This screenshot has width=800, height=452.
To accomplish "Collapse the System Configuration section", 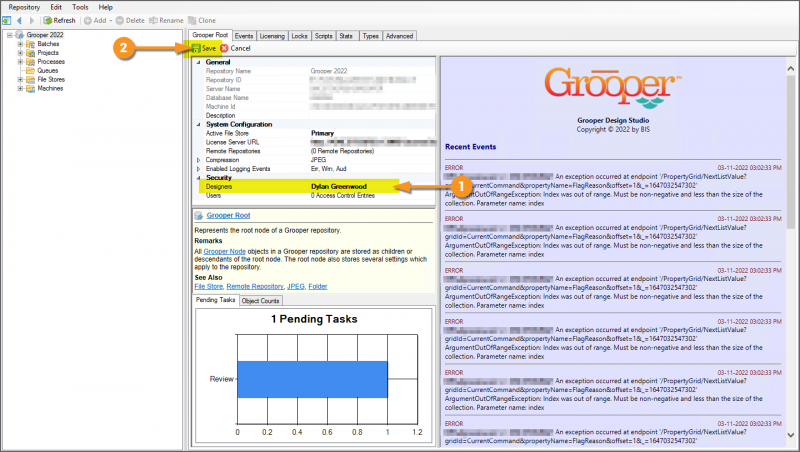I will point(198,124).
